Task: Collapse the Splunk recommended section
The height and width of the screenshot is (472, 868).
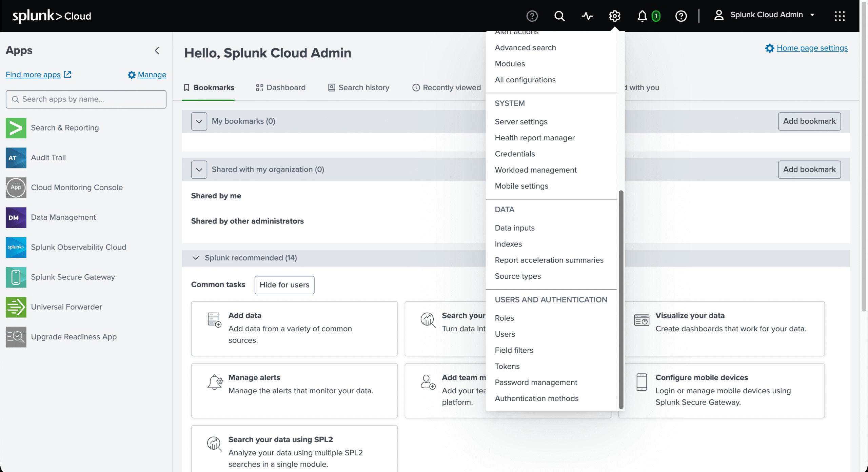Action: pyautogui.click(x=196, y=258)
